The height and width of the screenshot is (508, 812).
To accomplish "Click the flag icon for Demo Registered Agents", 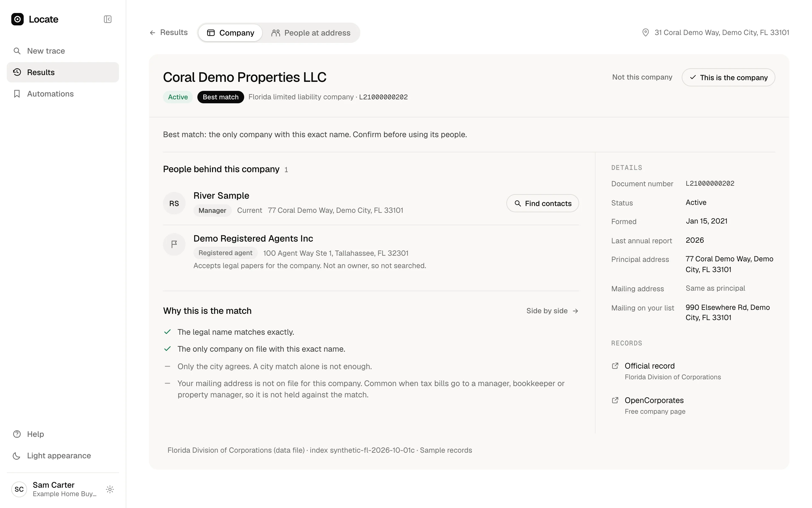I will [174, 245].
